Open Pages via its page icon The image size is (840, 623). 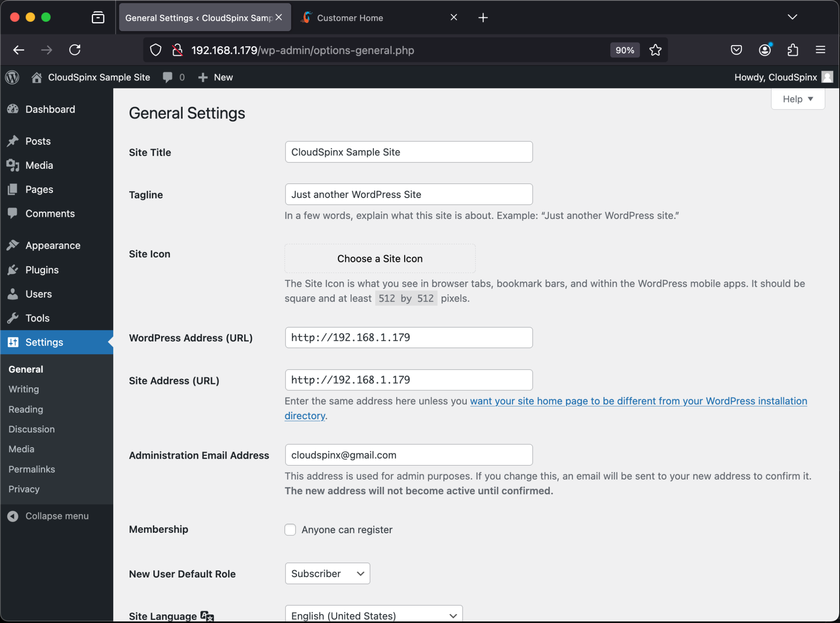pos(14,189)
